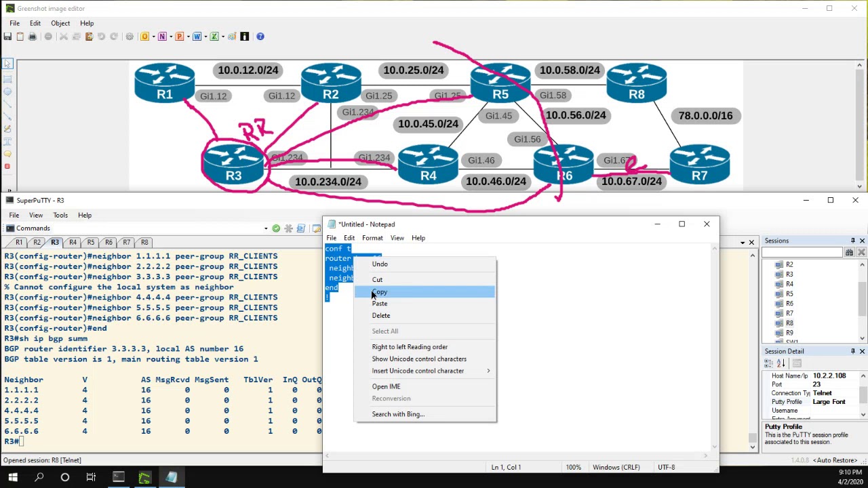The width and height of the screenshot is (868, 488).
Task: Open Task View icon on taskbar
Action: (91, 478)
